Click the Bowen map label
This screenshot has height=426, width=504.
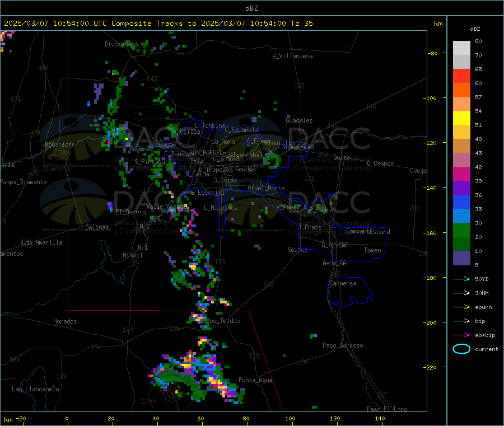point(373,250)
